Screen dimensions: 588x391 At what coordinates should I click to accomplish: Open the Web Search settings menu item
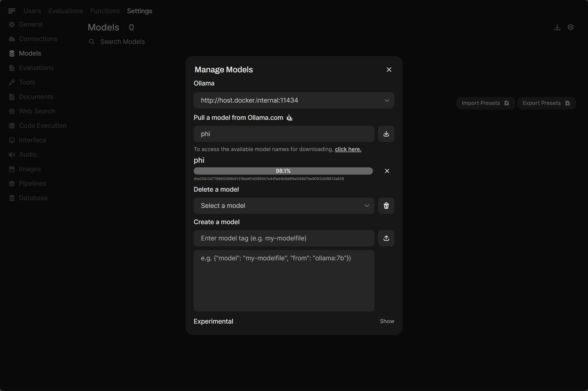37,111
